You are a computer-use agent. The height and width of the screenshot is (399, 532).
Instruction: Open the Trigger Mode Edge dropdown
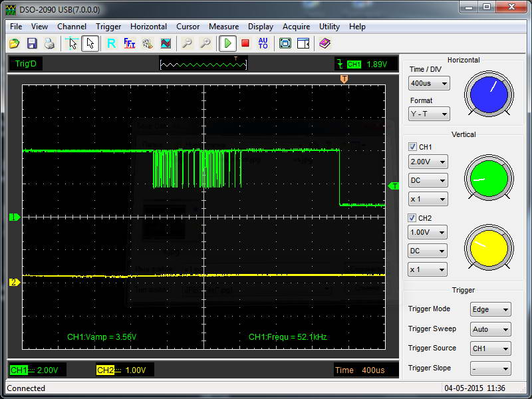(x=490, y=309)
